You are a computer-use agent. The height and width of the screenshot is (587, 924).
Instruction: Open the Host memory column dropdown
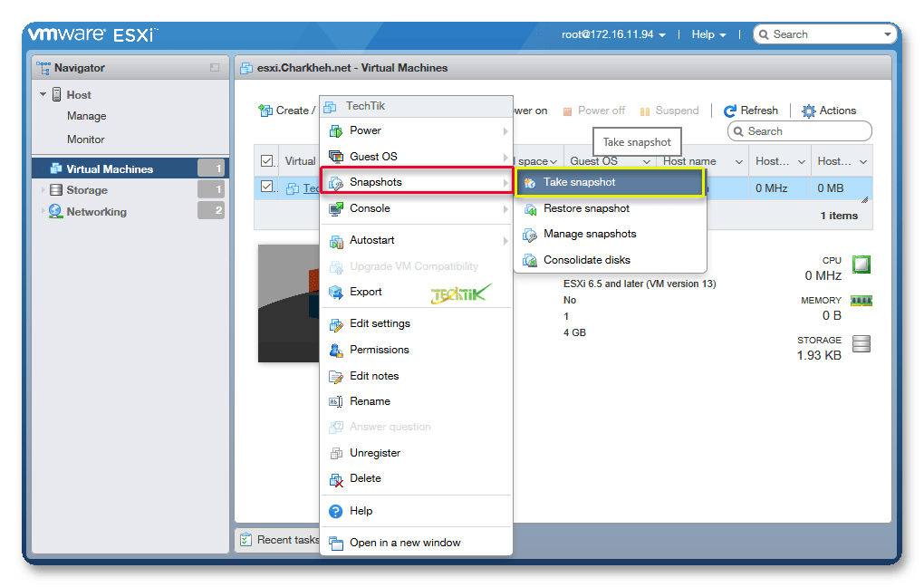coord(862,161)
